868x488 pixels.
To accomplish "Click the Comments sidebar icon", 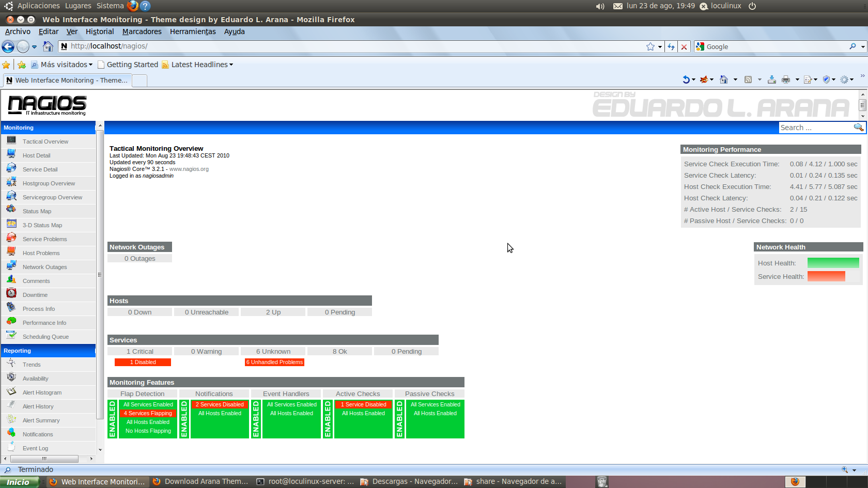I will pyautogui.click(x=11, y=280).
